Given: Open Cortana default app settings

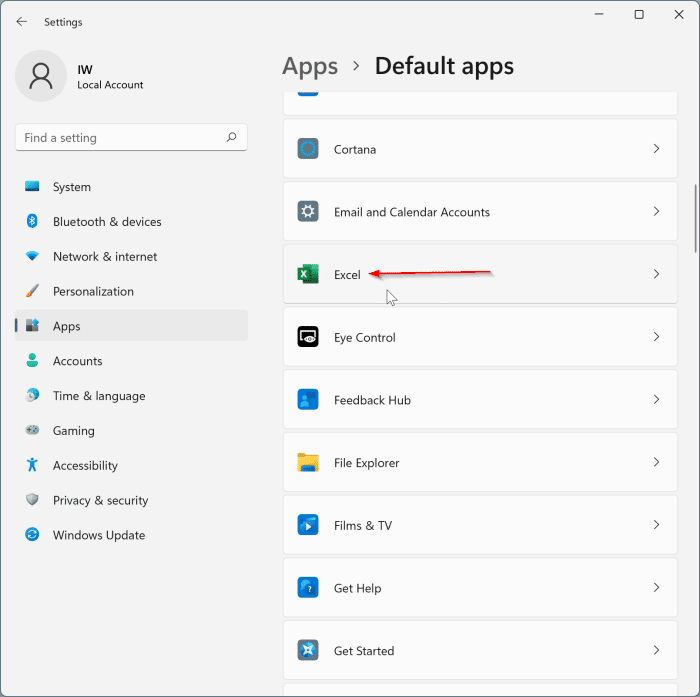Looking at the screenshot, I should 480,149.
